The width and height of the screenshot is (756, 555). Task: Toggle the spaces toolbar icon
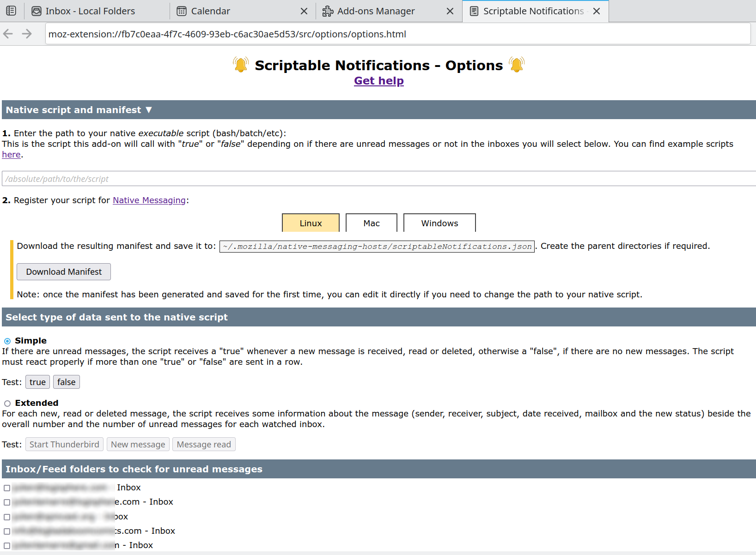tap(11, 11)
